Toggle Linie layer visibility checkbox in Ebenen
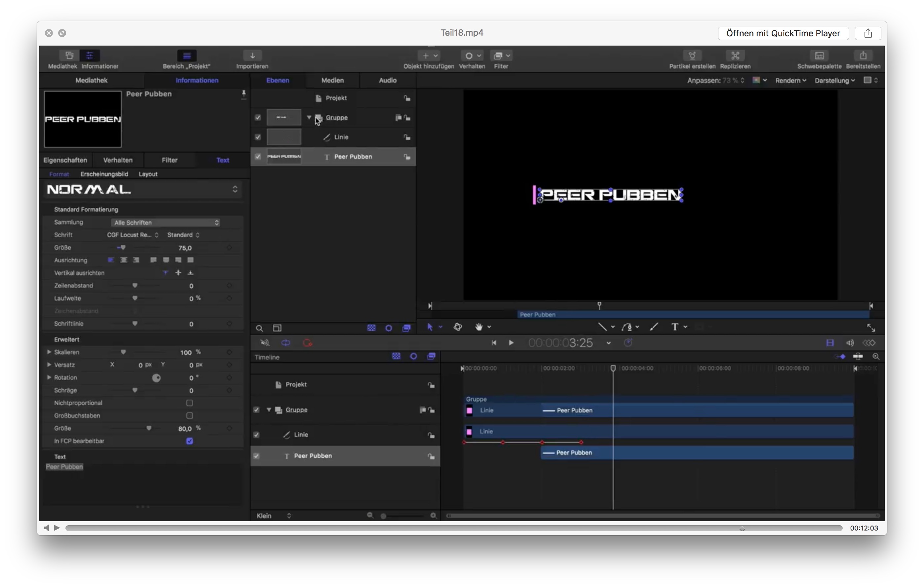The width and height of the screenshot is (924, 588). click(x=258, y=137)
